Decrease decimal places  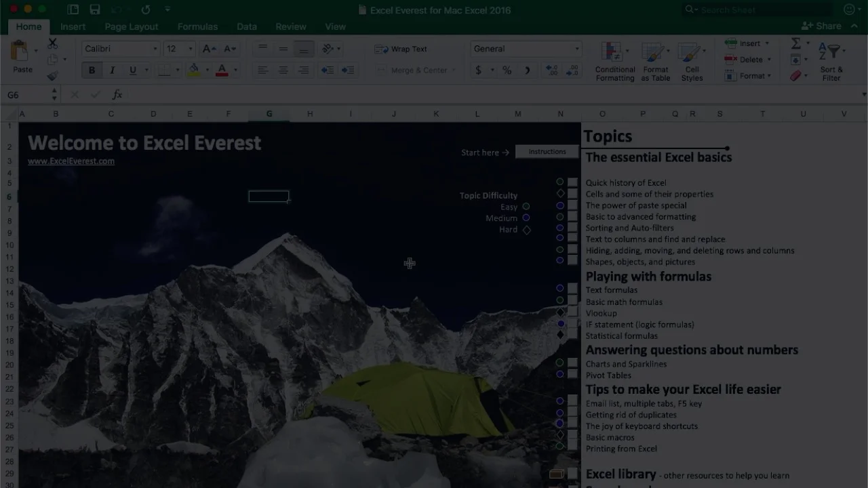click(572, 70)
